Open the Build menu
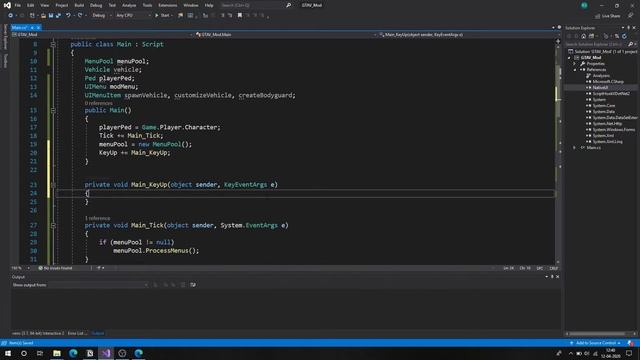Screen dimensions: 640x360 tap(79, 5)
